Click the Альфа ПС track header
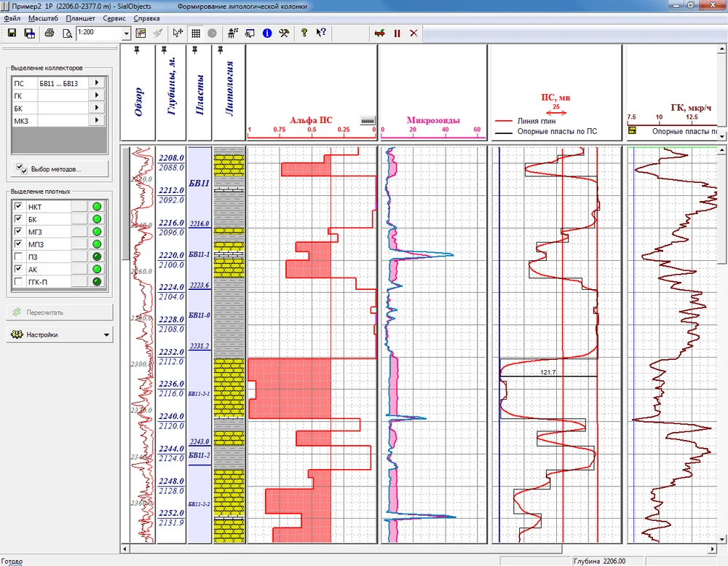The width and height of the screenshot is (728, 566). click(x=312, y=121)
